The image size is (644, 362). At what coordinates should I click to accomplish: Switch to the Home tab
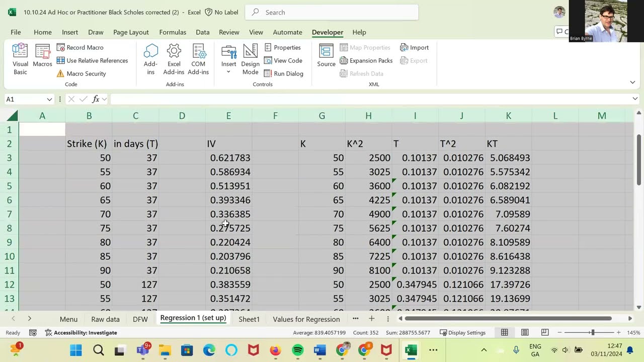(43, 32)
